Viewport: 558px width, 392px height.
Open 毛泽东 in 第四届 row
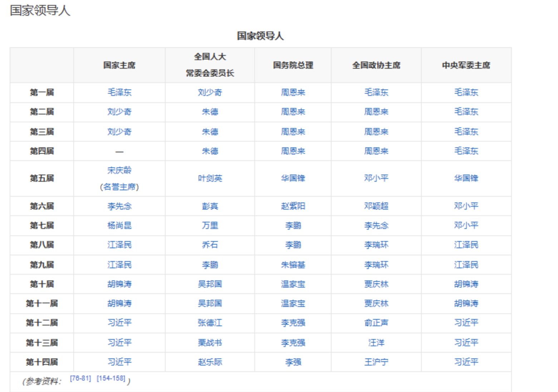pos(466,151)
